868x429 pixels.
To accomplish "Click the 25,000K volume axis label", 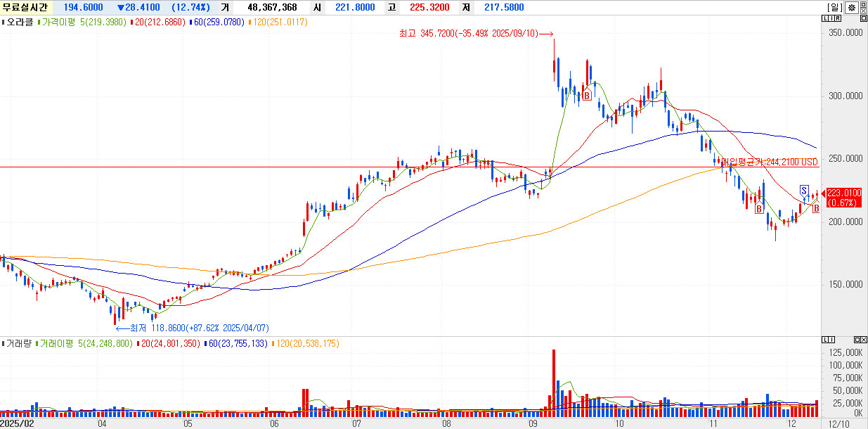I will click(848, 403).
